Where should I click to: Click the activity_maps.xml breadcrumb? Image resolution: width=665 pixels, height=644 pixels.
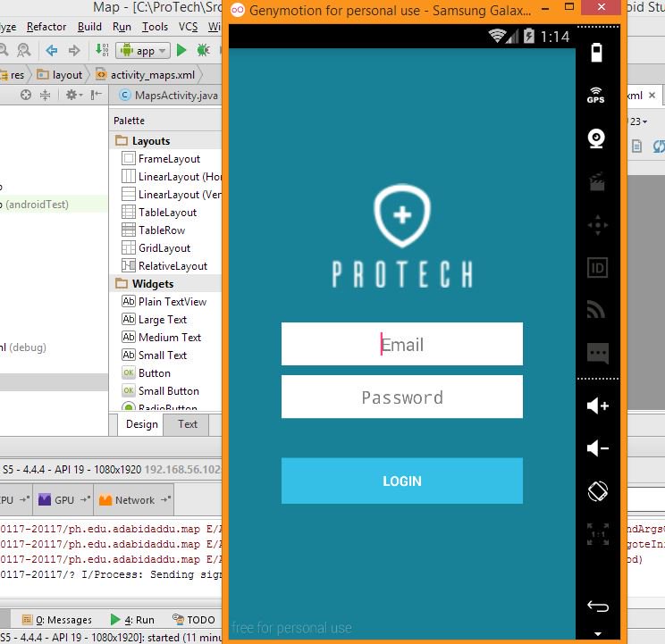click(145, 75)
